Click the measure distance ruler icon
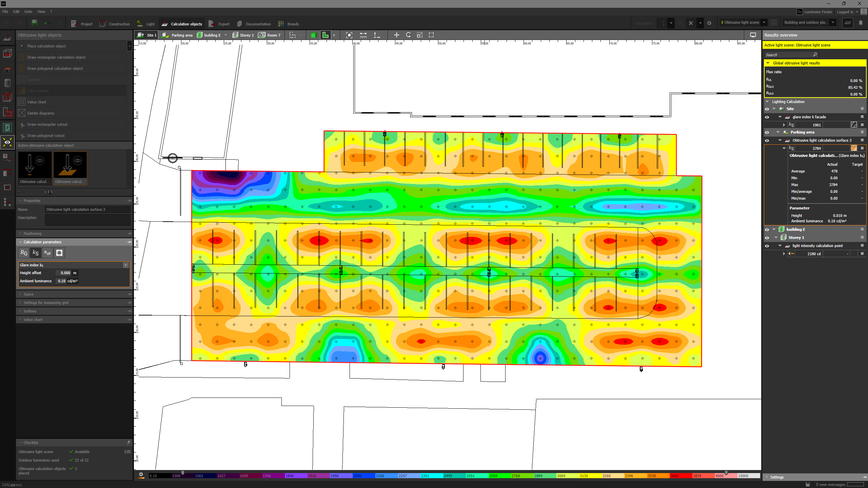Screen dimensions: 868x488 tap(363, 35)
